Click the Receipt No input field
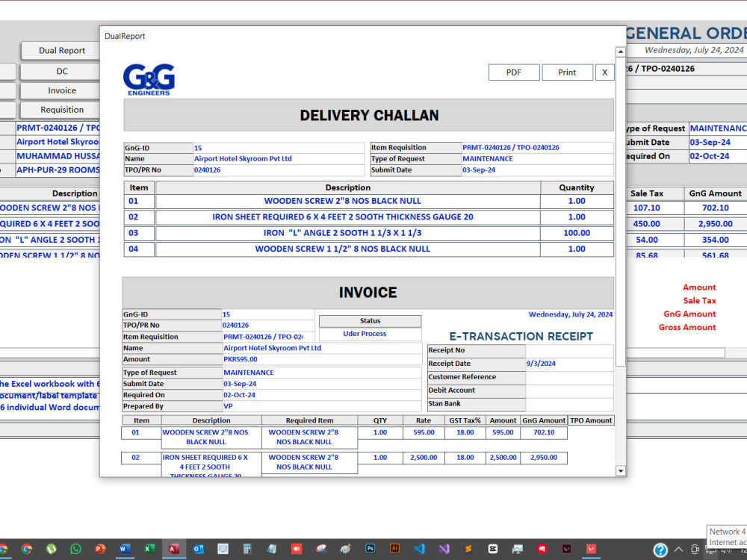747x560 pixels. (x=568, y=349)
